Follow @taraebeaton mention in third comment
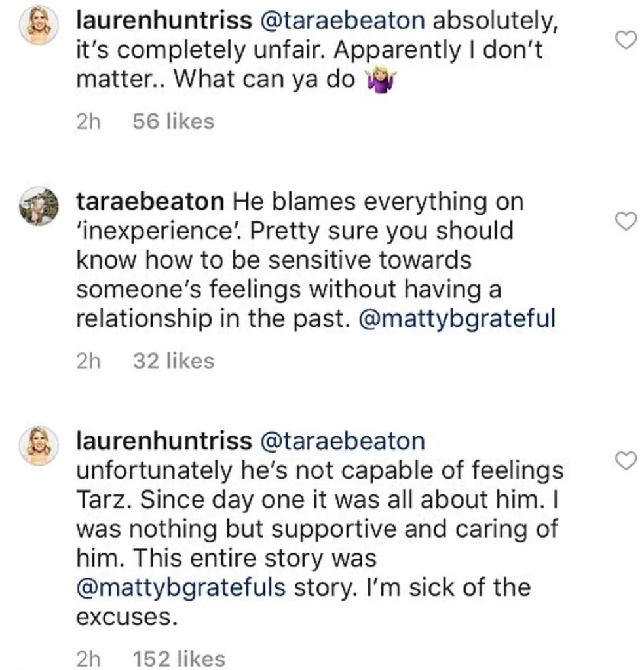The height and width of the screenshot is (670, 644). 343,441
